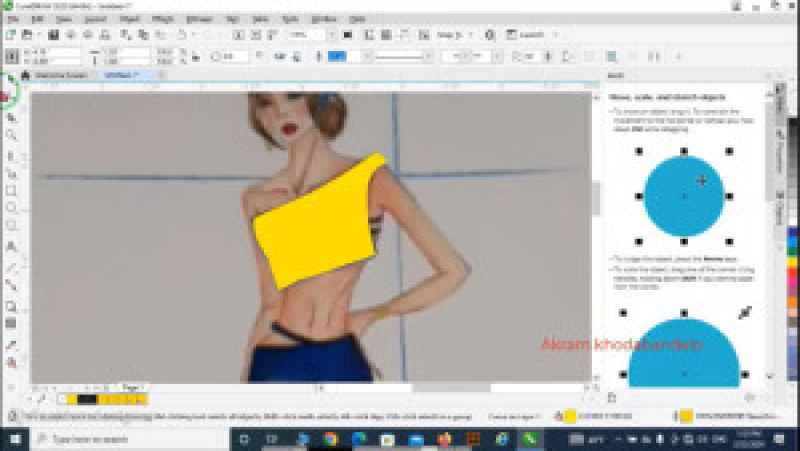
Task: Open the Effects menu
Action: pos(163,19)
